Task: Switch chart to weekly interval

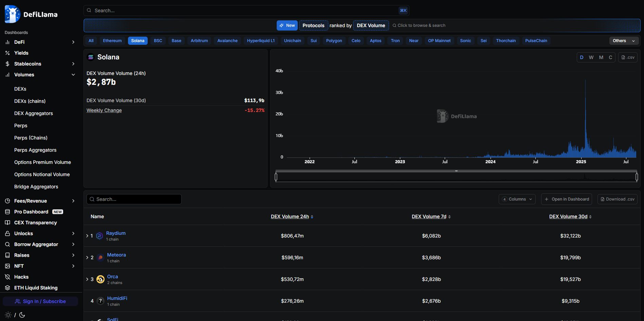Action: point(591,57)
